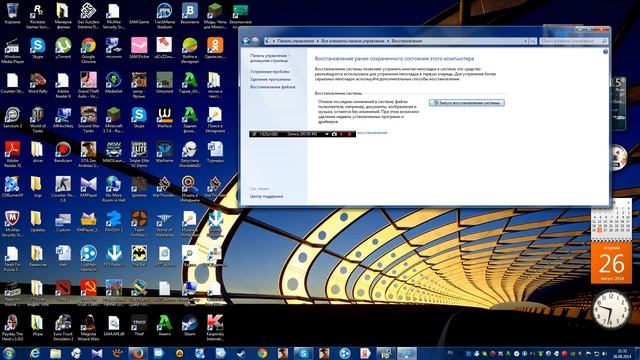Launch TrackMania Stadium shortcut
This screenshot has width=640, height=360.
pyautogui.click(x=164, y=16)
